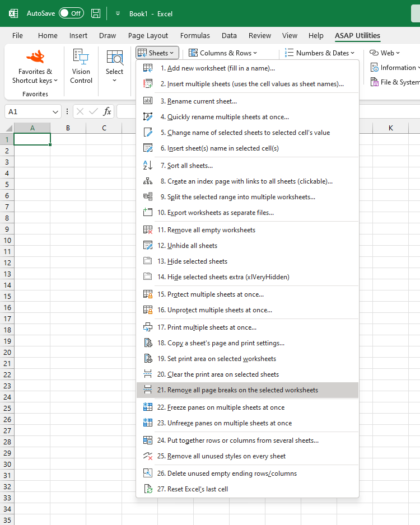Click the Select All corner triangle

[9, 128]
